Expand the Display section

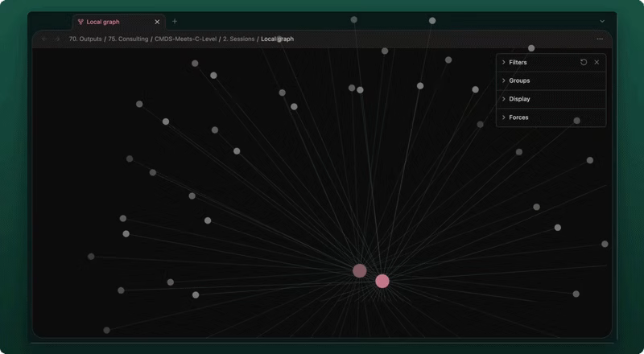[551, 99]
